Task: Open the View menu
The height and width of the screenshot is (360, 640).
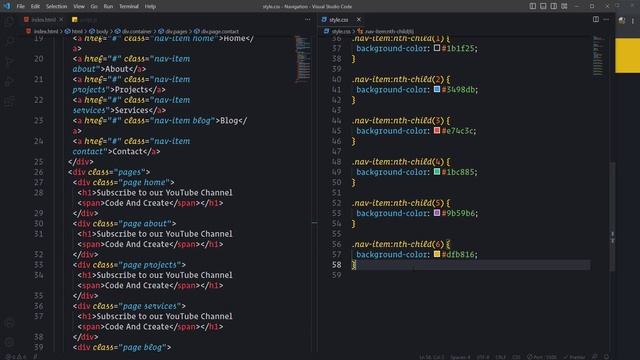Action: [79, 6]
